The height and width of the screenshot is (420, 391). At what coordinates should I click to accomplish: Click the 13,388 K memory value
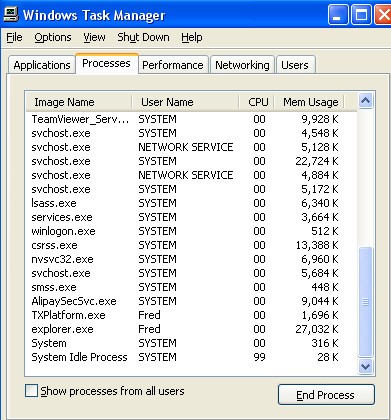317,245
